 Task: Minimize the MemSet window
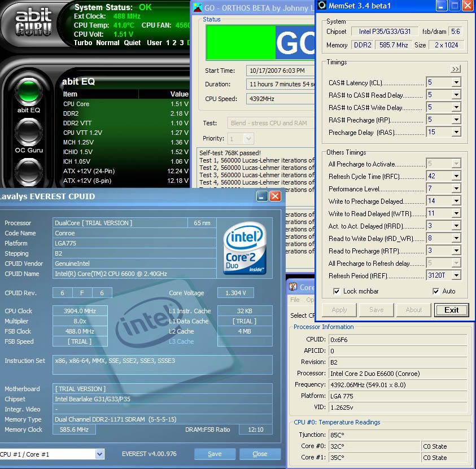point(441,6)
